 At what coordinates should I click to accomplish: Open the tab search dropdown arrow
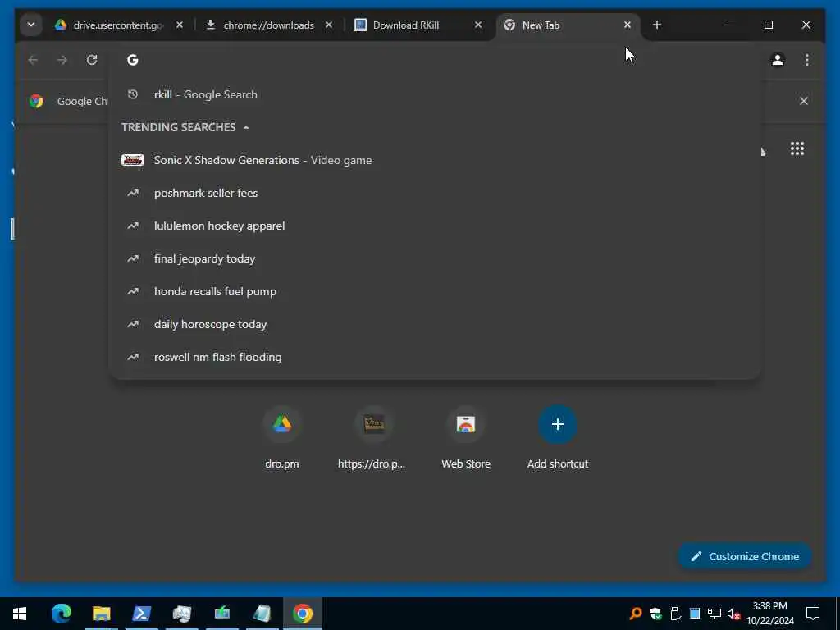pyautogui.click(x=31, y=25)
